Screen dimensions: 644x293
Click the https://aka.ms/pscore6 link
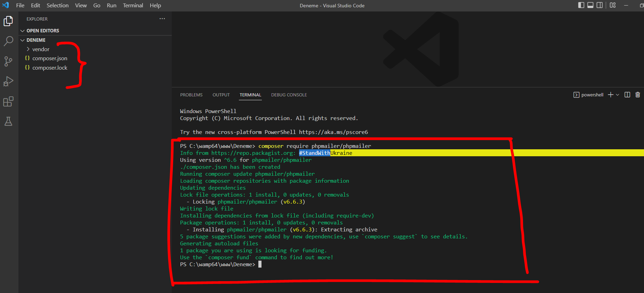pos(333,132)
